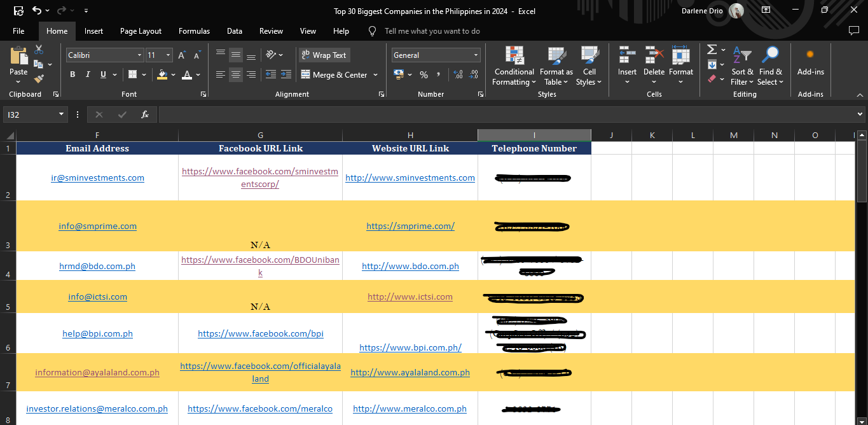Toggle Wrap Text
The image size is (868, 425).
click(324, 55)
